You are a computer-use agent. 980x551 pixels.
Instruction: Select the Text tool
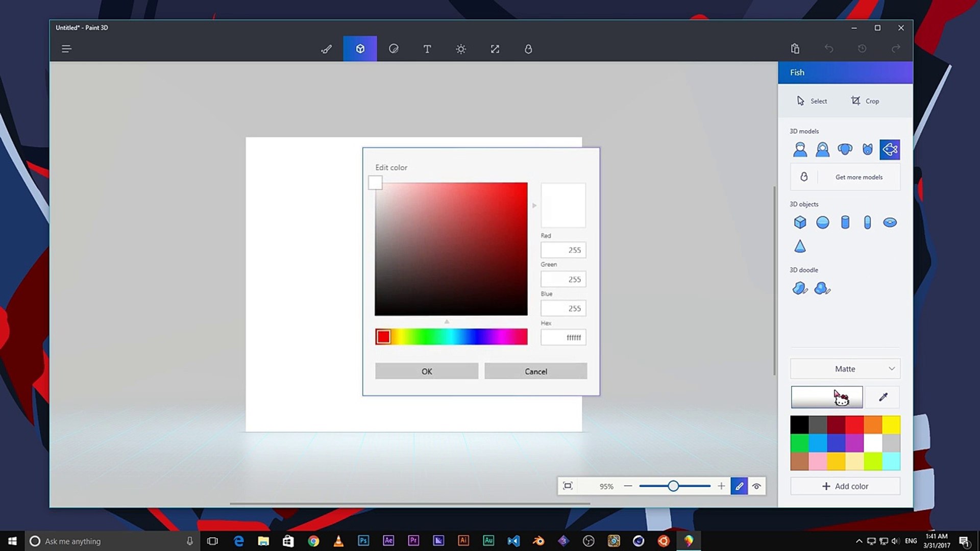427,49
